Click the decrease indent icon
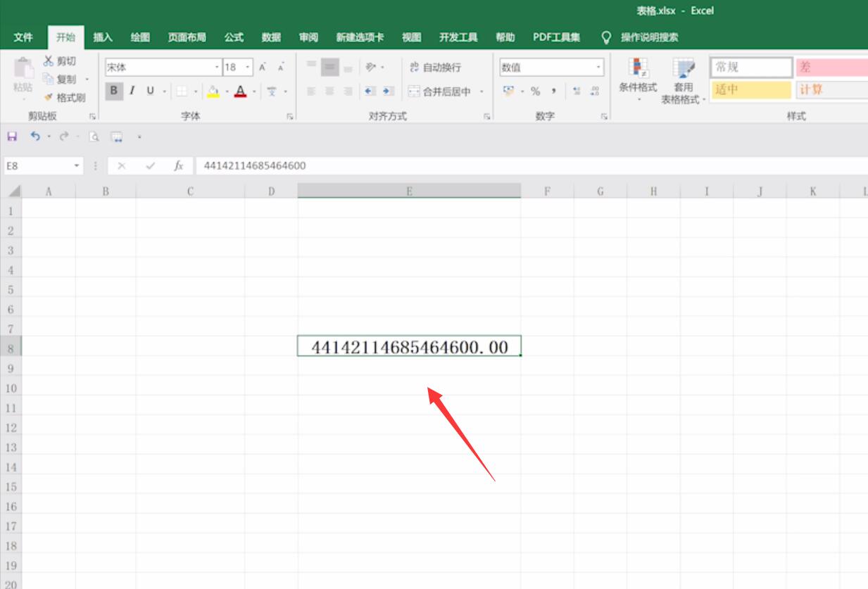 (370, 91)
